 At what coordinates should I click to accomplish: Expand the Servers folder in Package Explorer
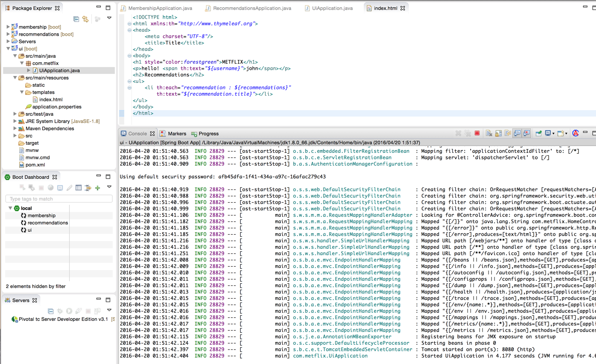pyautogui.click(x=8, y=41)
